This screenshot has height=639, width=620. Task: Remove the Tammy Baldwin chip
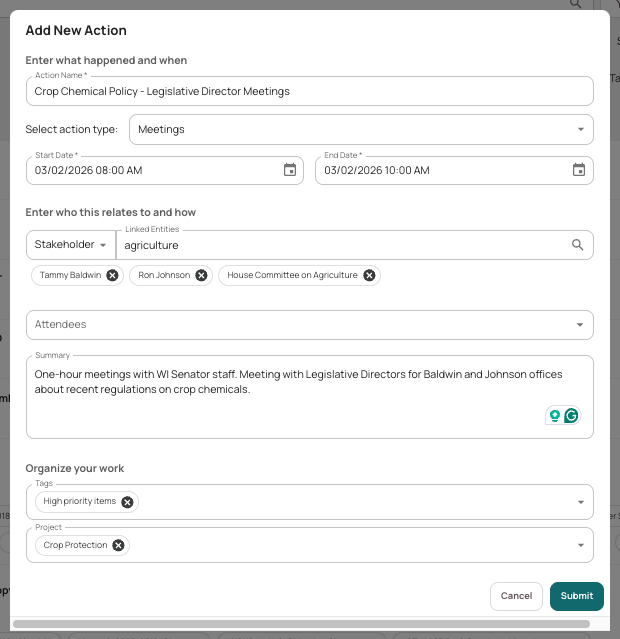click(113, 275)
